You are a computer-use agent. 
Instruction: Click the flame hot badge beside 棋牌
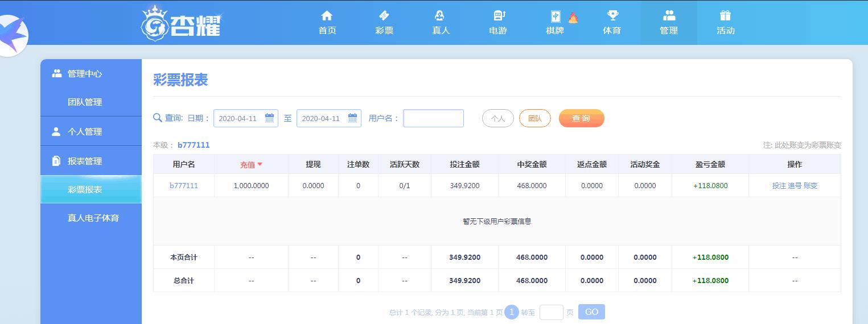click(573, 18)
